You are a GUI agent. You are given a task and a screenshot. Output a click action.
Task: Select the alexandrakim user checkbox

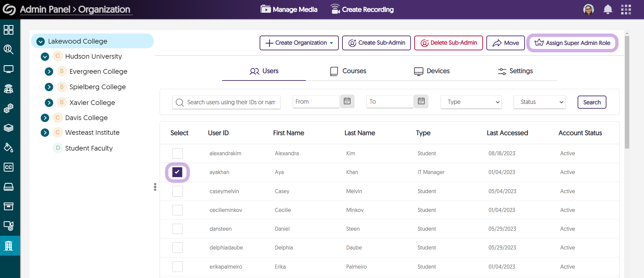pos(177,153)
